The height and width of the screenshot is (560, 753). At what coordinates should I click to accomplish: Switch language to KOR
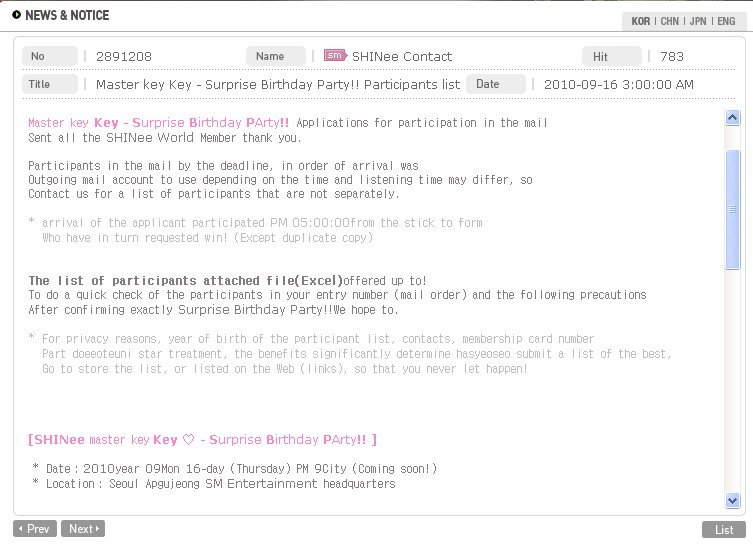click(x=640, y=21)
